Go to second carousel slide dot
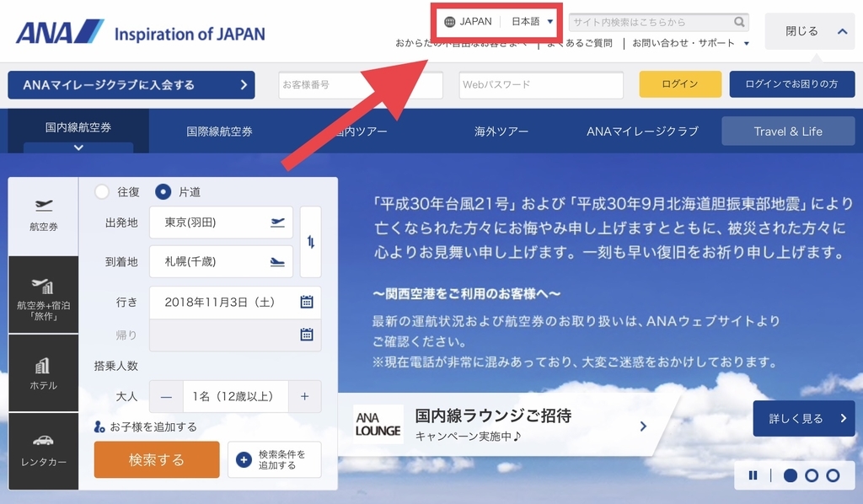The width and height of the screenshot is (863, 504). [x=812, y=475]
